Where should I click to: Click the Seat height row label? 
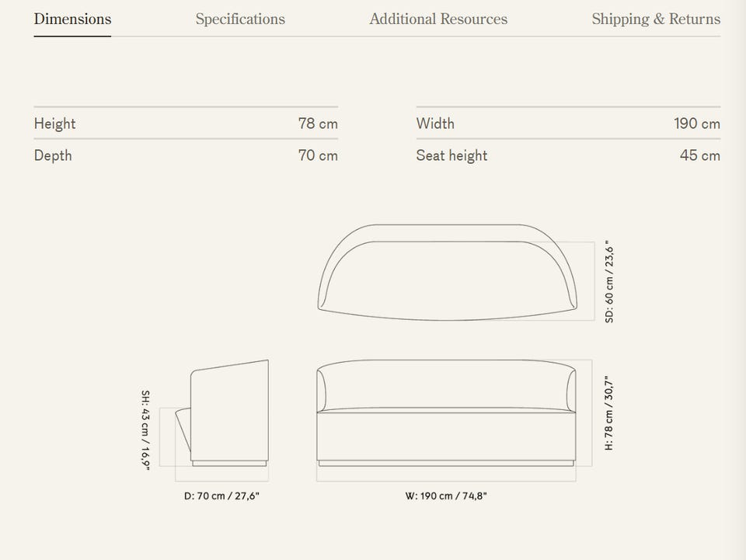pos(452,155)
